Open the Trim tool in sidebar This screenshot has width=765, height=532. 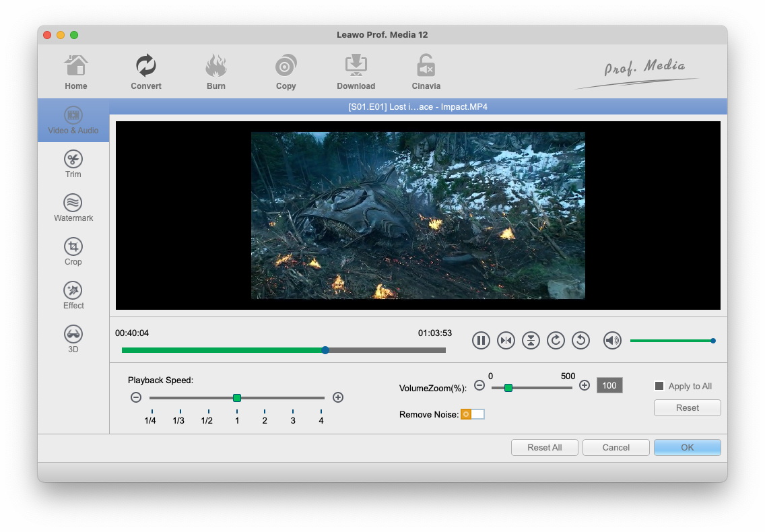click(73, 164)
